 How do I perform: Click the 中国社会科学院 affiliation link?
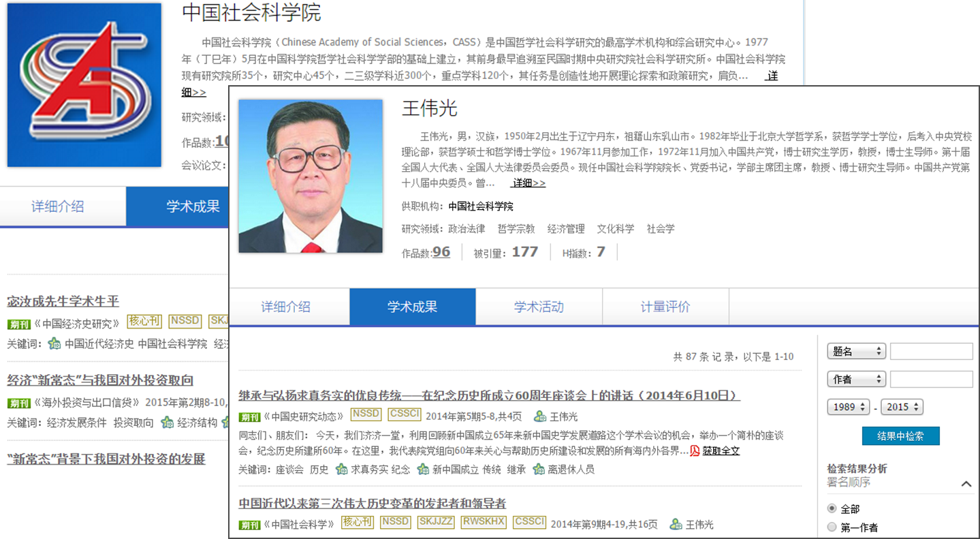[x=481, y=206]
